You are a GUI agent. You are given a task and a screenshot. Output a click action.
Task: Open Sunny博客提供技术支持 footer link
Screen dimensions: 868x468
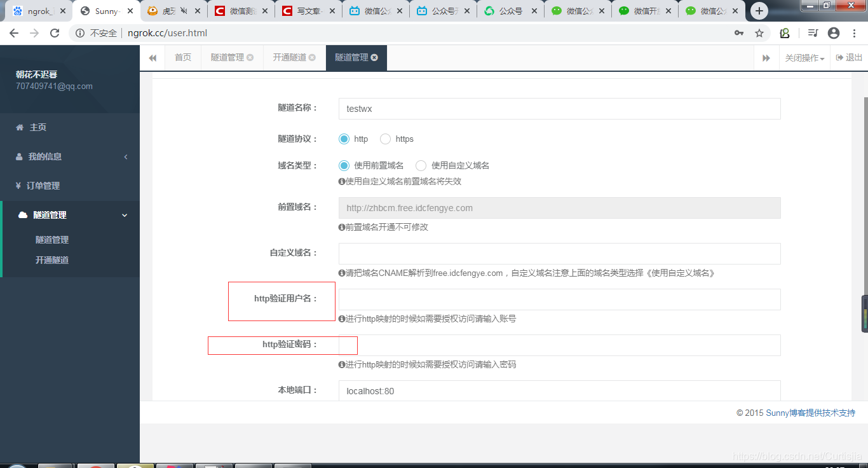tap(810, 413)
